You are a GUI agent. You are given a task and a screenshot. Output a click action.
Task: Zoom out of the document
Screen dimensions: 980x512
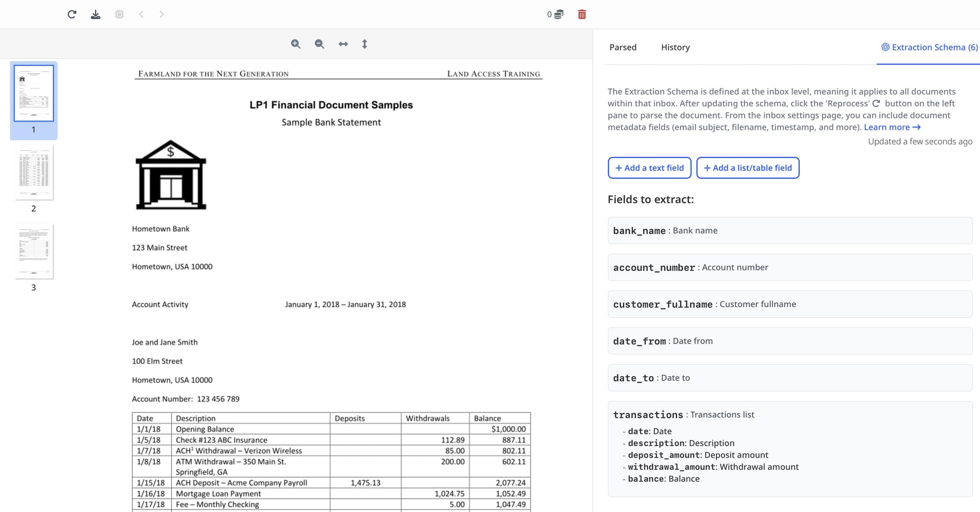(319, 44)
